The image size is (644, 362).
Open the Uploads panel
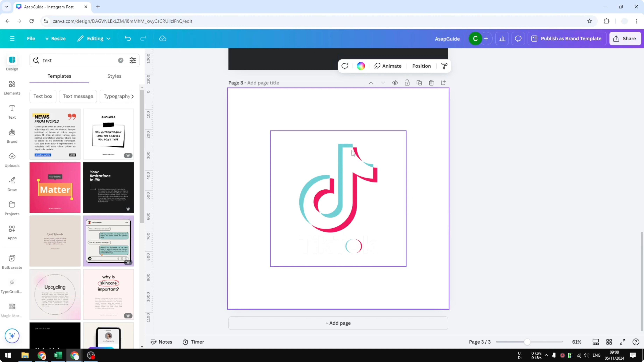pyautogui.click(x=12, y=160)
